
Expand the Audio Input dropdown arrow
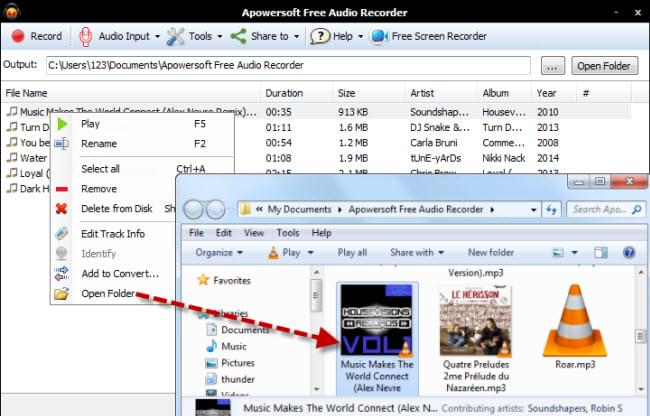(x=158, y=36)
